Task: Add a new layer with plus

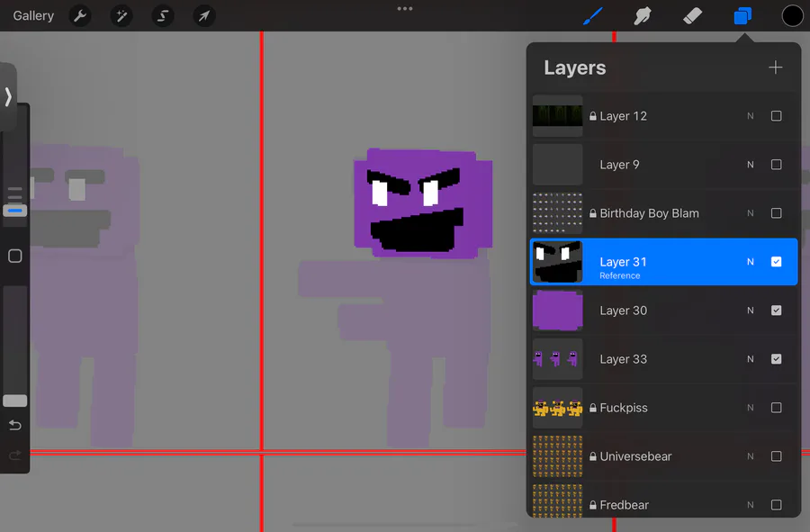Action: (776, 68)
